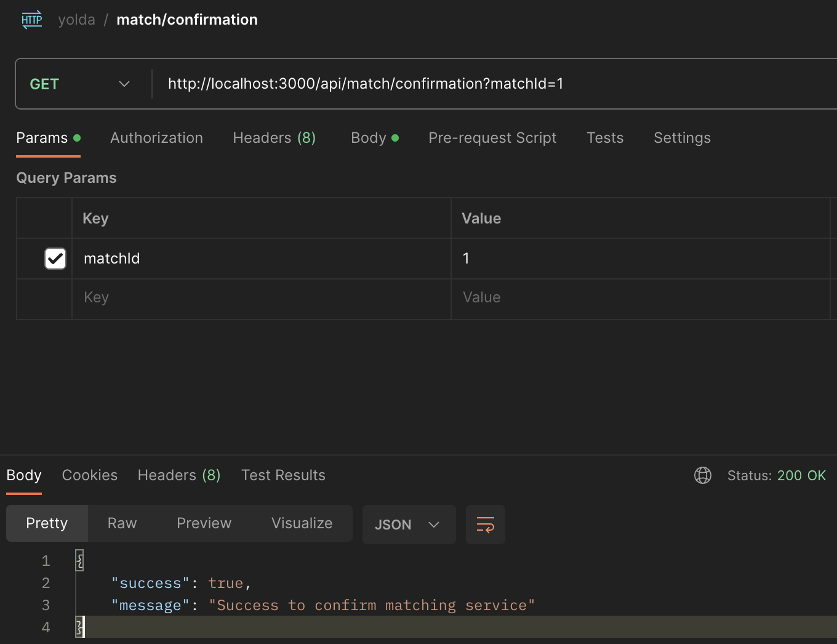Screen dimensions: 837x644
Task: Open the request Settings tab
Action: point(682,138)
